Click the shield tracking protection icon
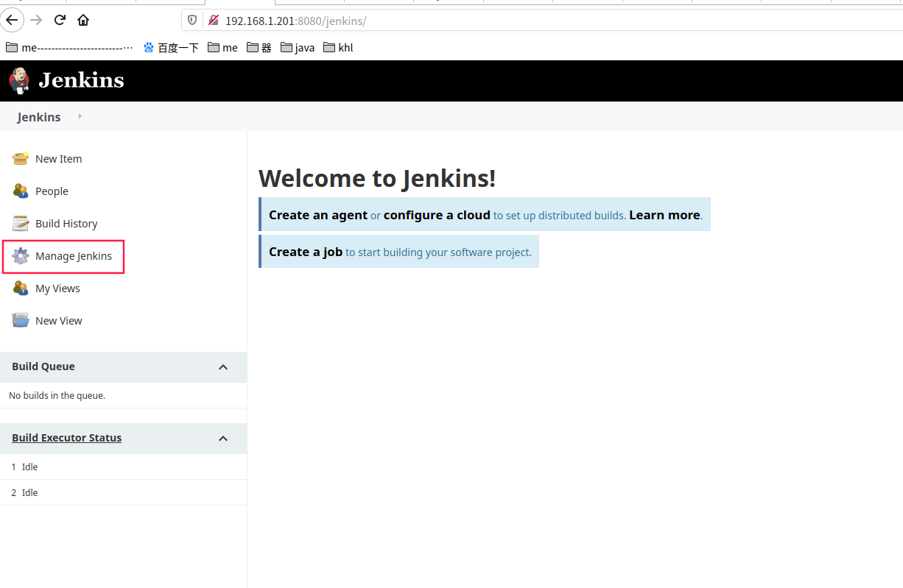 192,21
